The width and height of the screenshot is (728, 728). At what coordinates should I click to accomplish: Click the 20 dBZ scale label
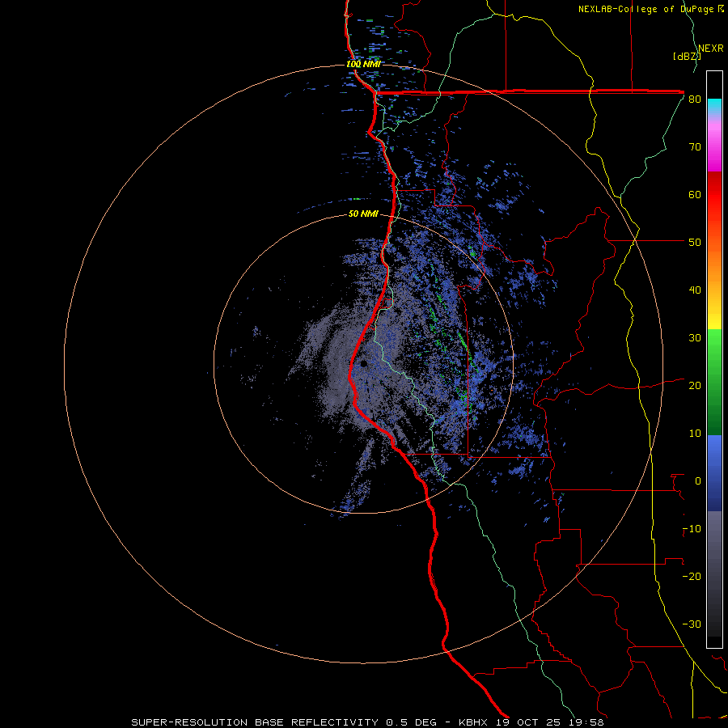695,386
